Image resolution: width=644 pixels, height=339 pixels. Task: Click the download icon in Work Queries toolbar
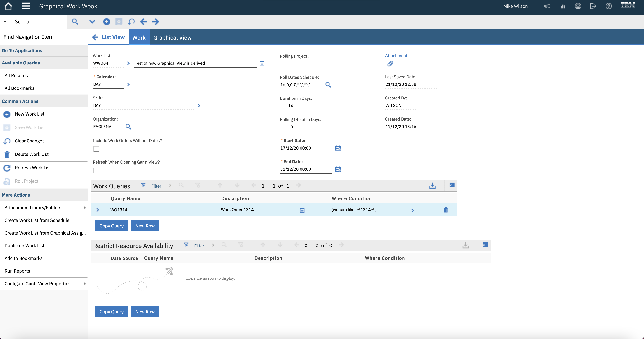pyautogui.click(x=432, y=186)
